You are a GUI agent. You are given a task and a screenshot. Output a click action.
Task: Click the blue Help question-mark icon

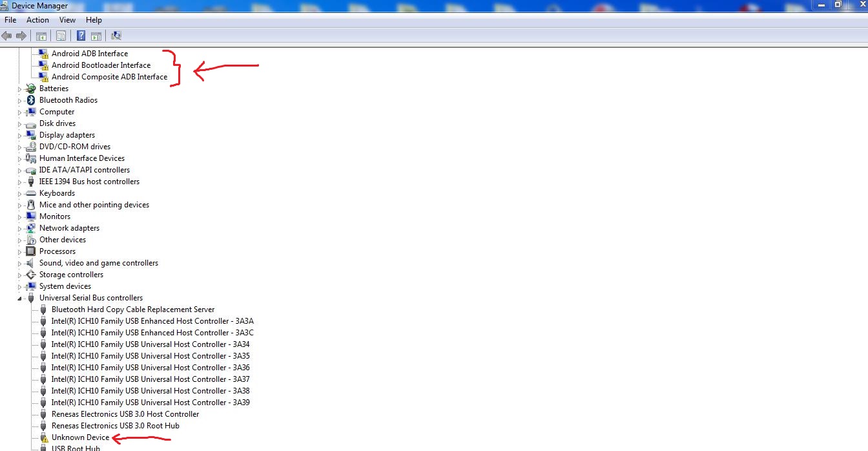81,36
